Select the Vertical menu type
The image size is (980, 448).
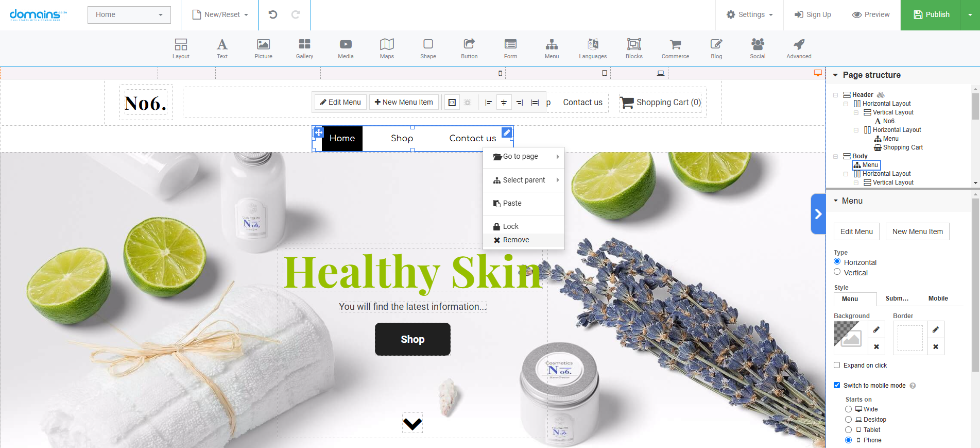point(837,272)
